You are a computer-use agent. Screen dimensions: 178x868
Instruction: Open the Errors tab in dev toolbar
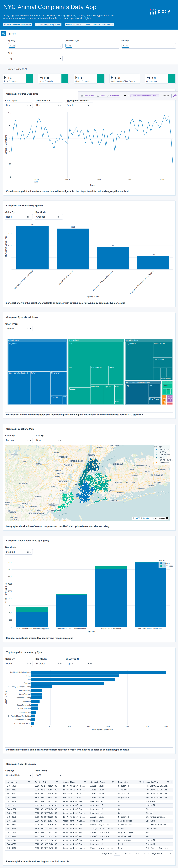(101, 96)
